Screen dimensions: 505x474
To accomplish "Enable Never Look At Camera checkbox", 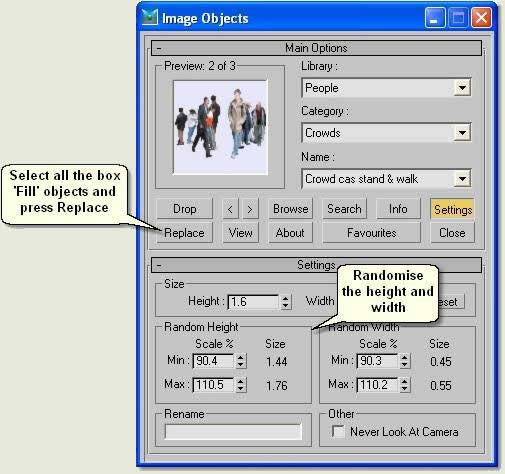I will pos(338,431).
